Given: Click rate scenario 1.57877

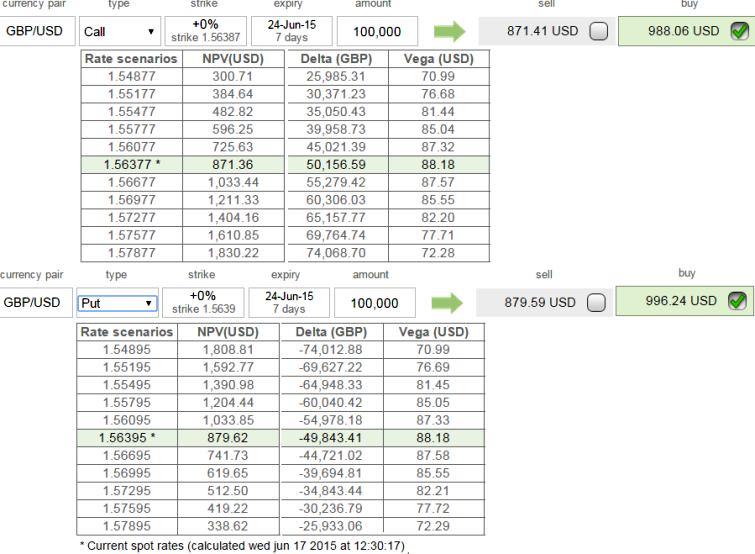Looking at the screenshot, I should click(x=132, y=253).
